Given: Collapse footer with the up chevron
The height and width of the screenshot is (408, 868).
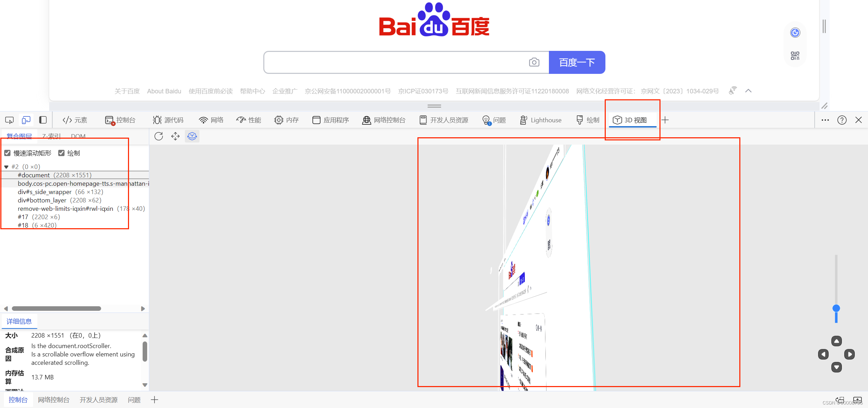Looking at the screenshot, I should click(x=748, y=91).
